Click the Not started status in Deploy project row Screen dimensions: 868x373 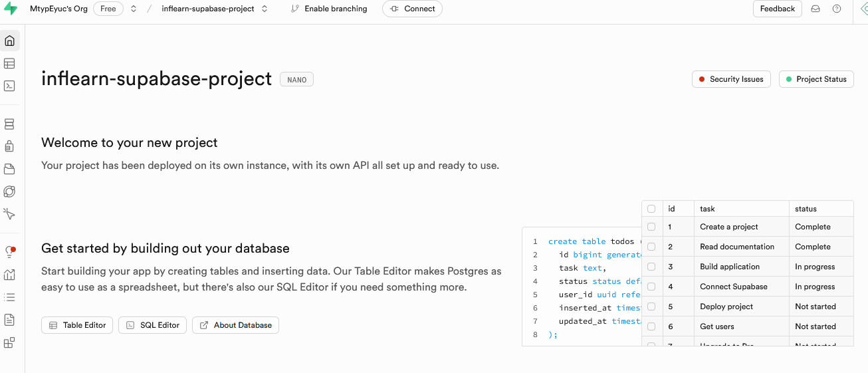(815, 307)
